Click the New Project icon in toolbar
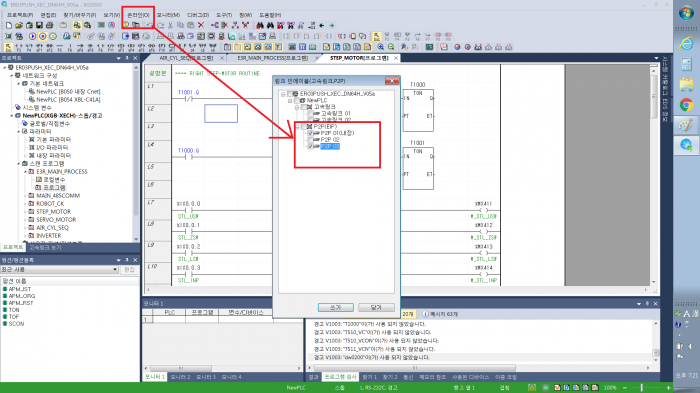Image resolution: width=700 pixels, height=393 pixels. pos(8,25)
